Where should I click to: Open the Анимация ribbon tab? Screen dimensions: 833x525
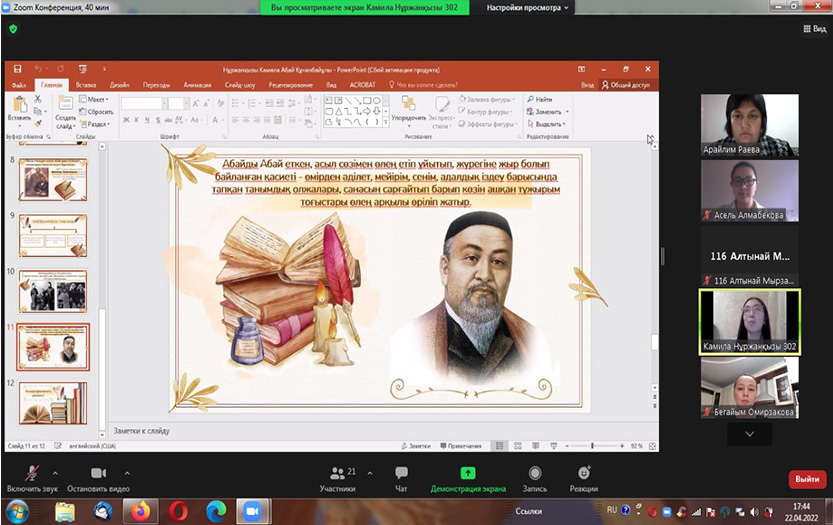click(197, 86)
